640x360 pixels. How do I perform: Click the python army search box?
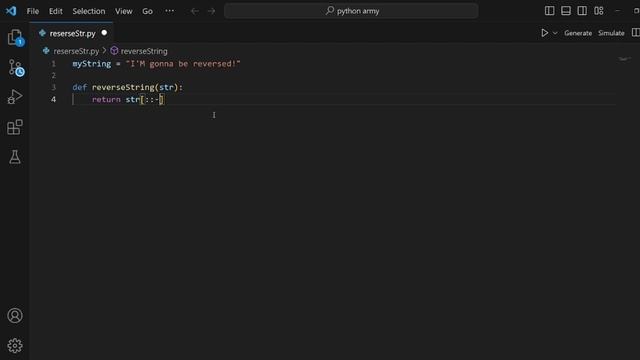point(351,11)
